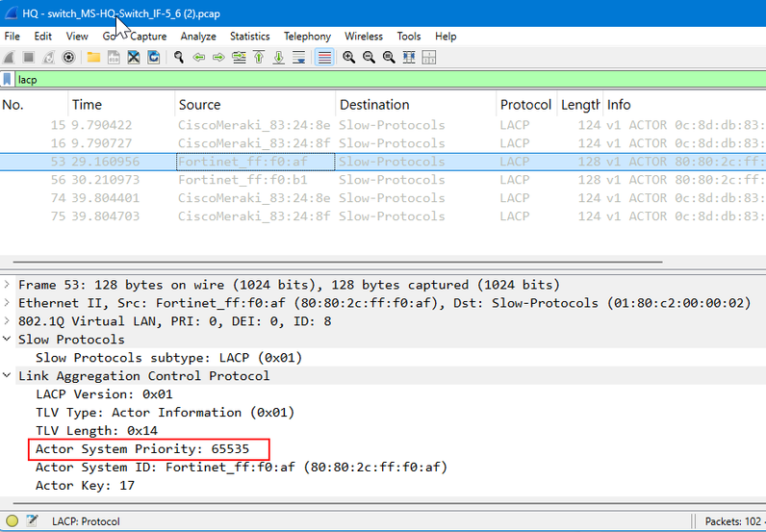This screenshot has height=532, width=766.
Task: Click the zoom in magnifier icon
Action: coord(348,58)
